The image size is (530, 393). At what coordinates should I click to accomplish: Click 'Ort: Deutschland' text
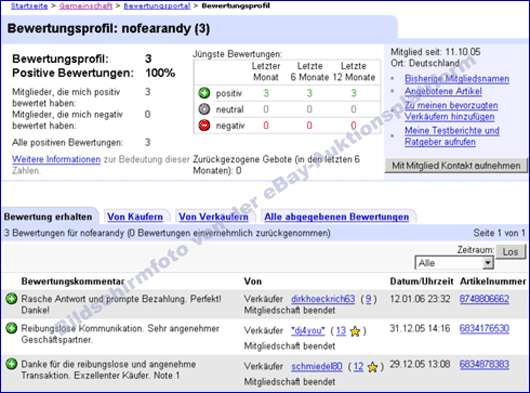[x=425, y=63]
